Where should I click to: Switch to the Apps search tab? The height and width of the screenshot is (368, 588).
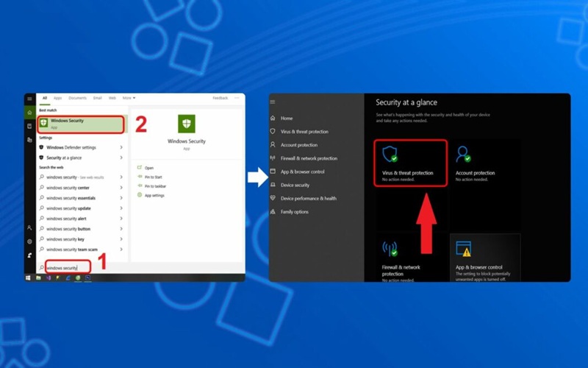[x=57, y=98]
